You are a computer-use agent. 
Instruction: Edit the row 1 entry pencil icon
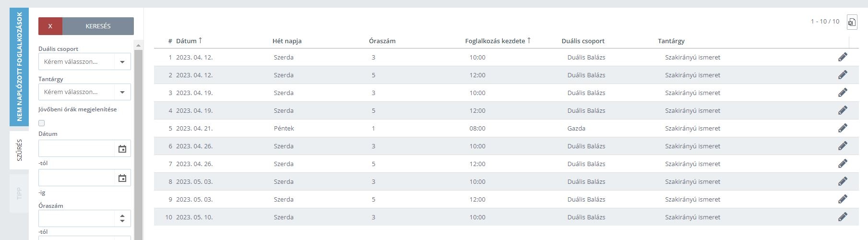pos(843,57)
